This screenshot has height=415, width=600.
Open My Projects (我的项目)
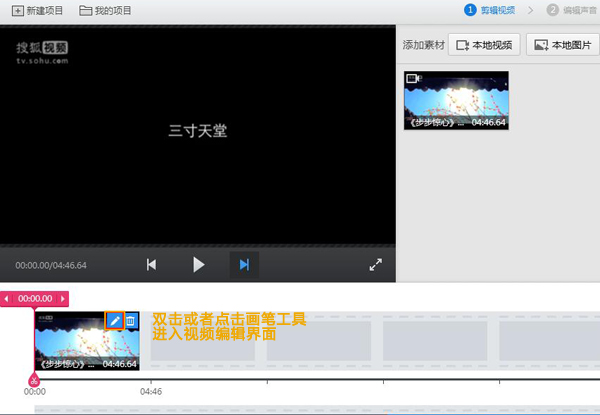point(105,10)
